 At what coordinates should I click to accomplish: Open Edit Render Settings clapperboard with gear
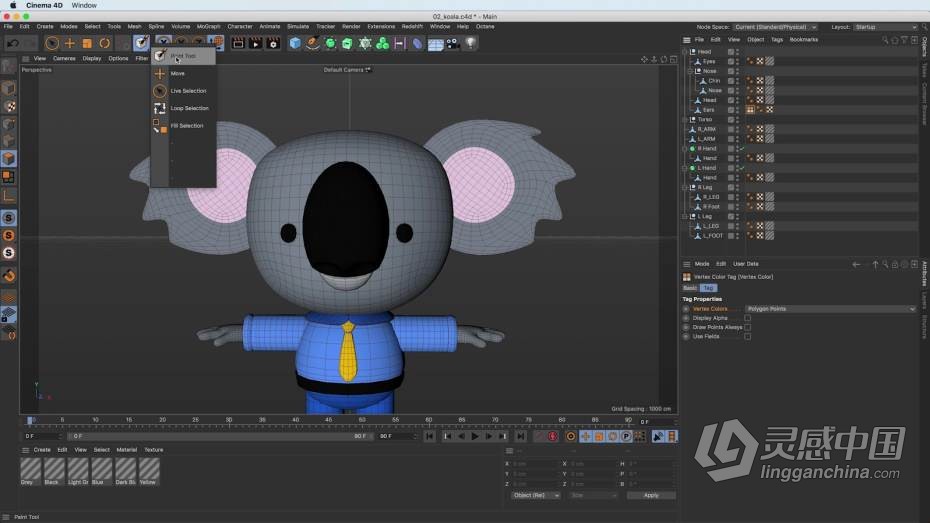pos(273,43)
